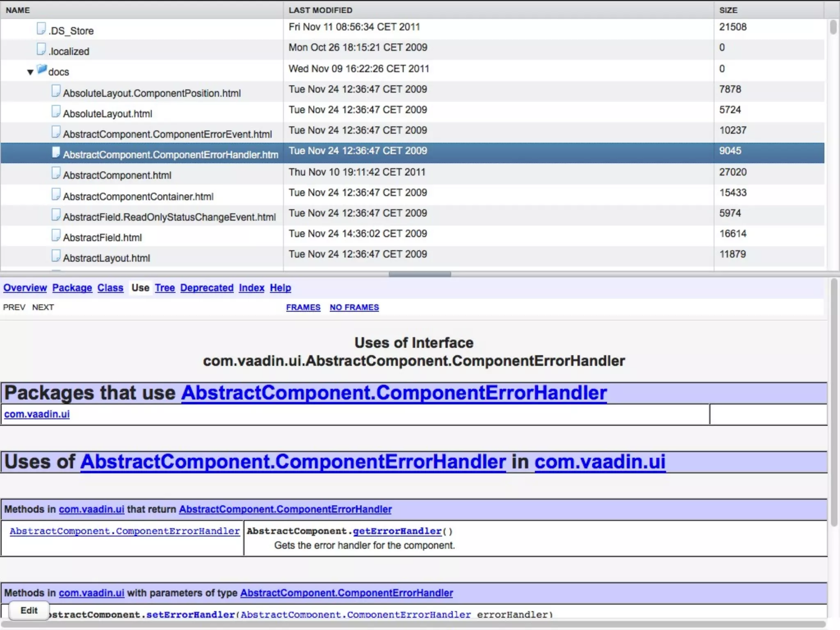Viewport: 840px width, 630px height.
Task: Click the NO FRAMES link
Action: click(354, 307)
